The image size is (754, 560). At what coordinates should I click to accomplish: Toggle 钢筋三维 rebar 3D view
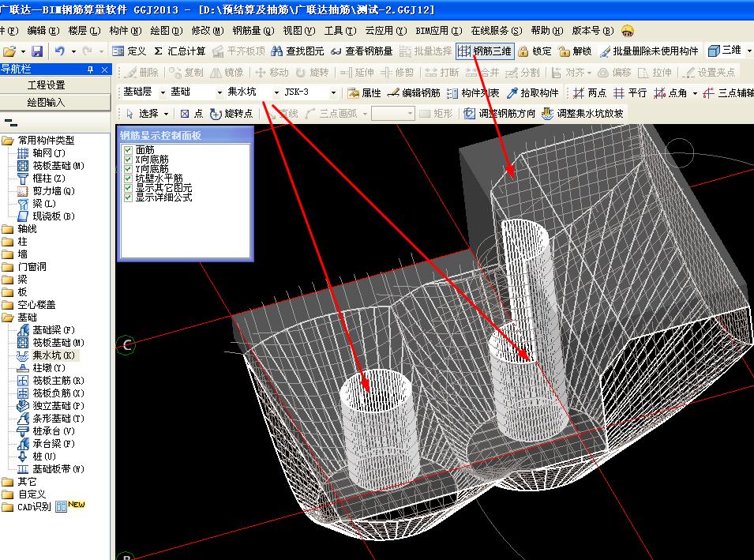(x=485, y=51)
